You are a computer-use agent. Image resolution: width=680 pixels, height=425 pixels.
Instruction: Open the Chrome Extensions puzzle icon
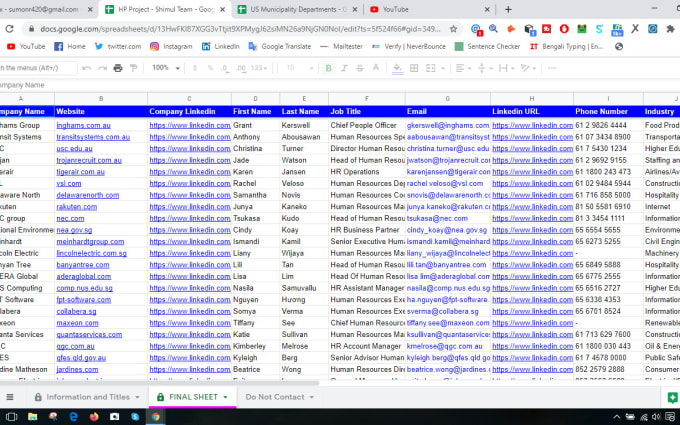pyautogui.click(x=670, y=29)
